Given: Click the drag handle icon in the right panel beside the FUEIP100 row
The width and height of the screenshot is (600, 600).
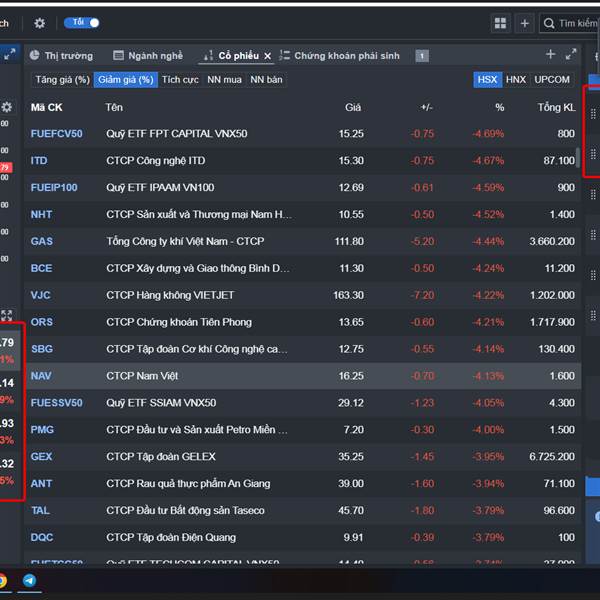Looking at the screenshot, I should 593,195.
